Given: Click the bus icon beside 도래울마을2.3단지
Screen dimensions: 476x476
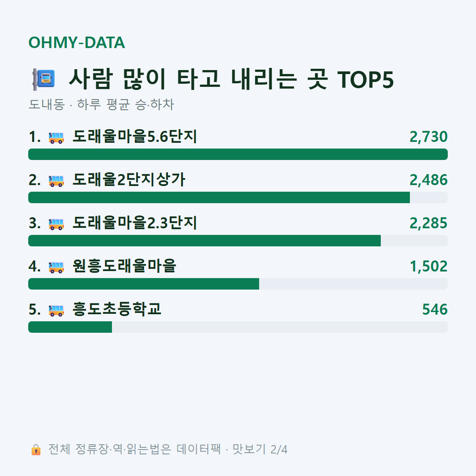Looking at the screenshot, I should coord(56,224).
